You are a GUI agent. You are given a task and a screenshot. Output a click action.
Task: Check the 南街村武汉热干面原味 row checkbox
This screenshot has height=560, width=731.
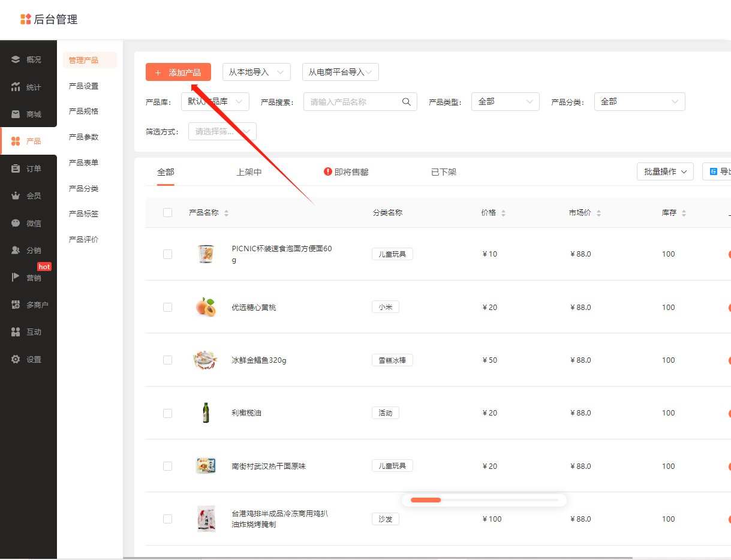click(167, 466)
